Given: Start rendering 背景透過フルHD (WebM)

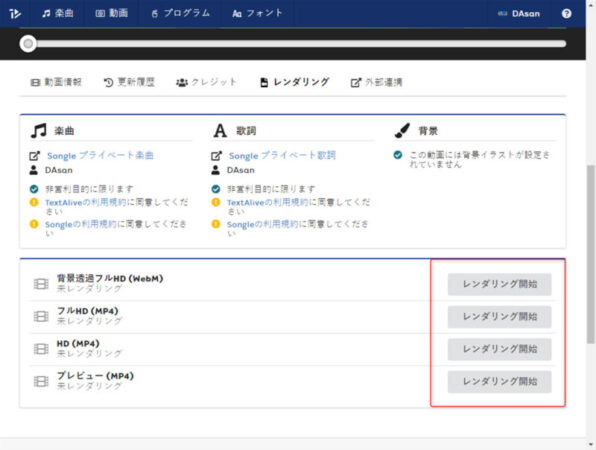Looking at the screenshot, I should pos(499,284).
